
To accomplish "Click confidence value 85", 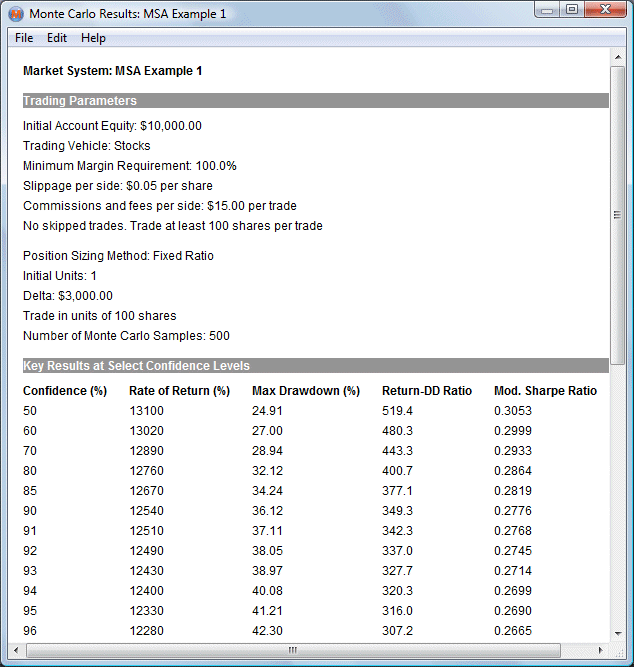I will click(30, 491).
